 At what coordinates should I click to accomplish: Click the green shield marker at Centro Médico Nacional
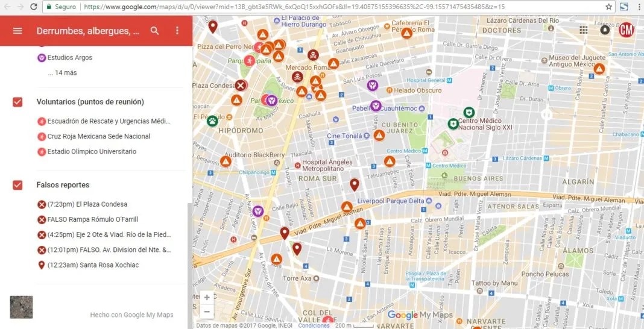453,124
